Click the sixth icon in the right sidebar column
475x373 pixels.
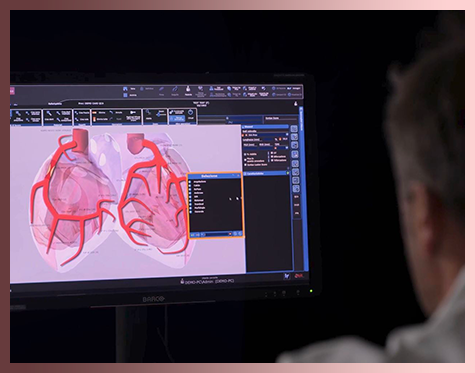coord(296,172)
